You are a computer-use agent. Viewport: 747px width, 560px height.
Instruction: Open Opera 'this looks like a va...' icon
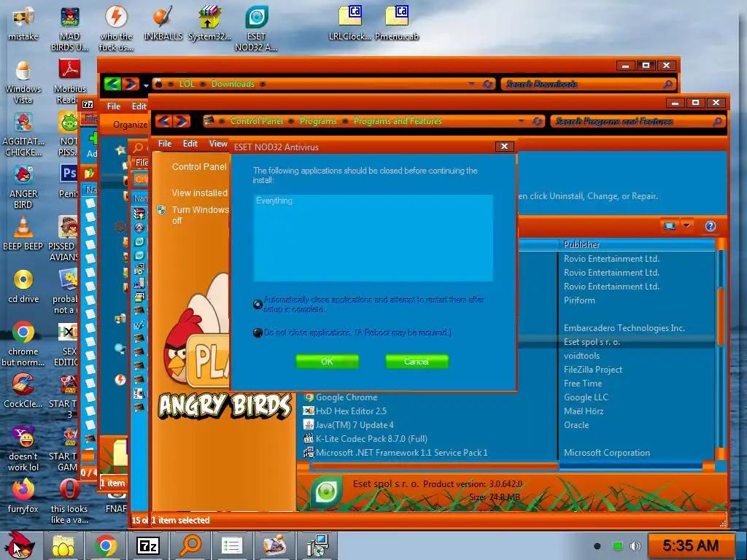69,501
